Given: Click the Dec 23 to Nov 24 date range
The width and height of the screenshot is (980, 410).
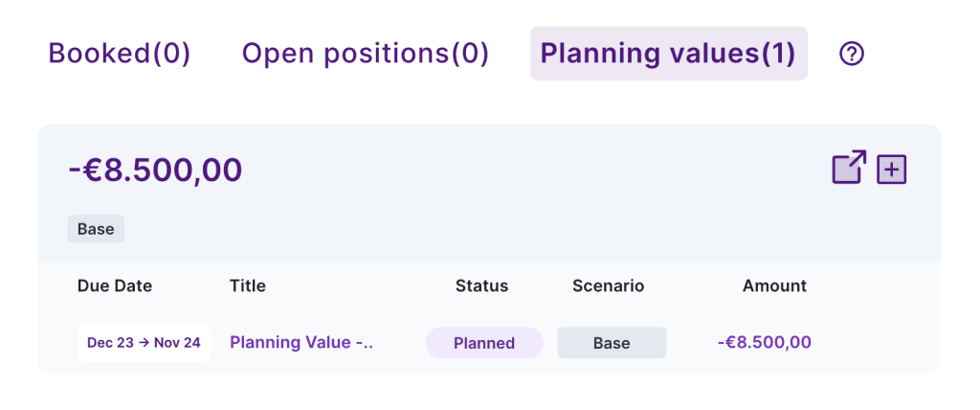Looking at the screenshot, I should tap(144, 343).
